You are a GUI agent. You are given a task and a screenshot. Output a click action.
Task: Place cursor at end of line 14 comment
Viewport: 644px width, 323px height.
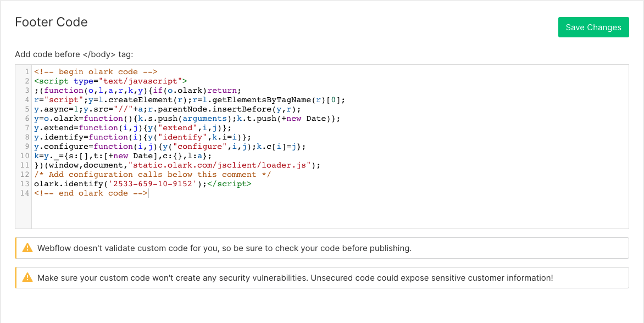[x=147, y=193]
